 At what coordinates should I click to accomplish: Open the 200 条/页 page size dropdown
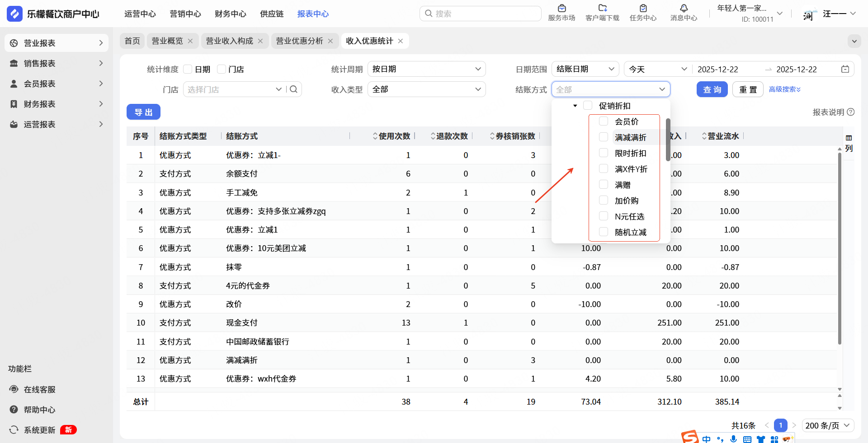pos(827,425)
